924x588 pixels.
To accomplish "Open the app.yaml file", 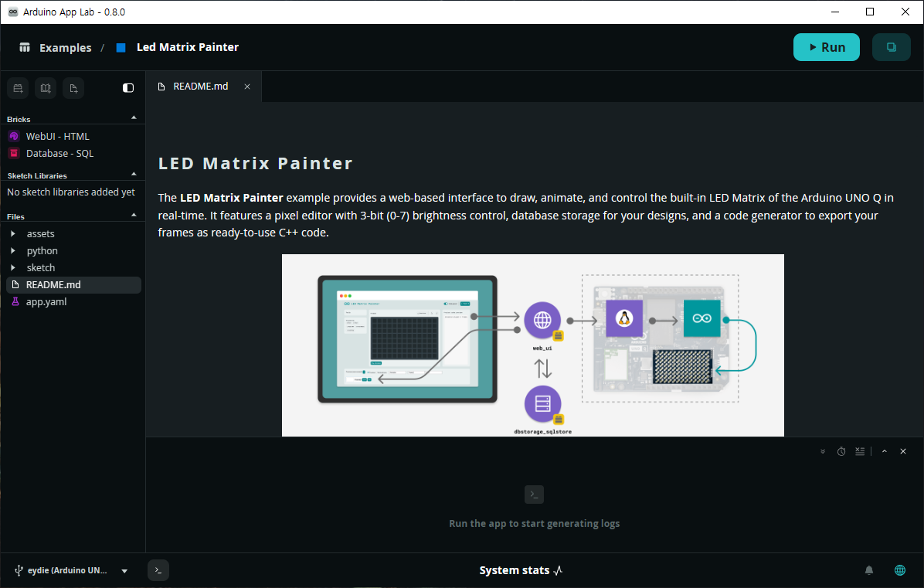I will (x=46, y=301).
